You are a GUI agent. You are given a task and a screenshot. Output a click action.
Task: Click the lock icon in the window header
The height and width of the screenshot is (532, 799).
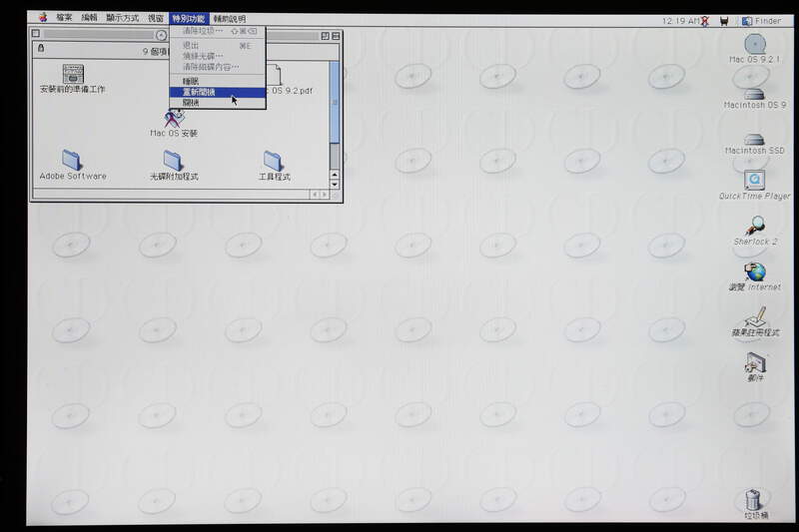tap(41, 48)
